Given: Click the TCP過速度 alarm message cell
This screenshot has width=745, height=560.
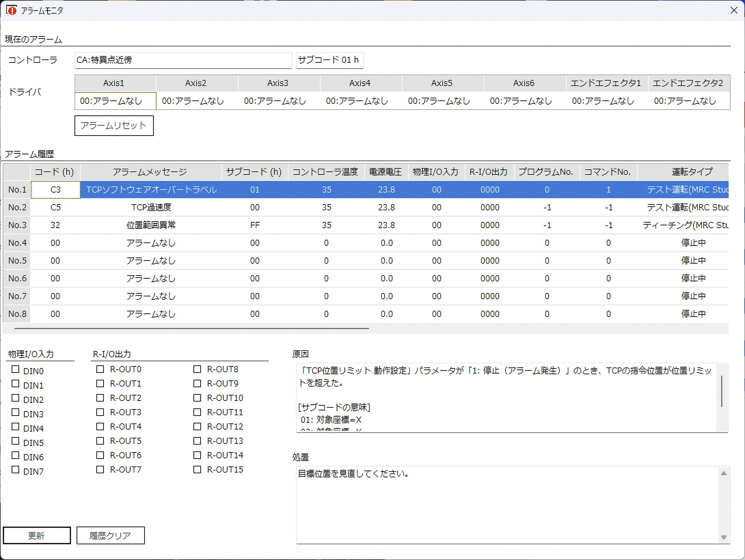Looking at the screenshot, I should tap(151, 208).
